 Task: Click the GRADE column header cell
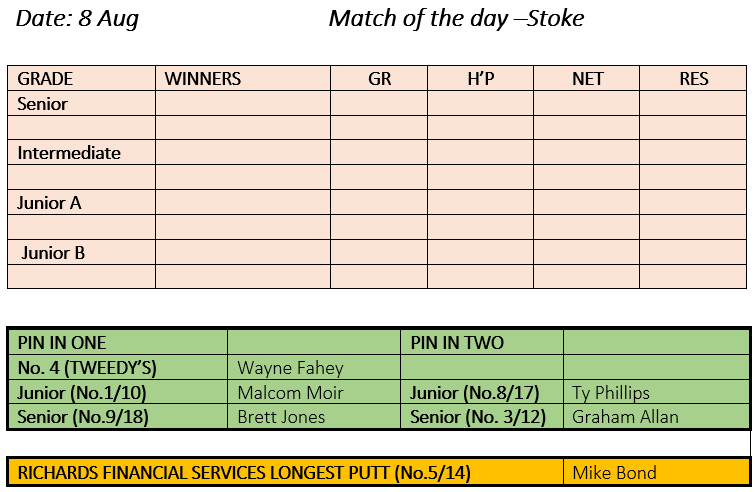(x=81, y=78)
